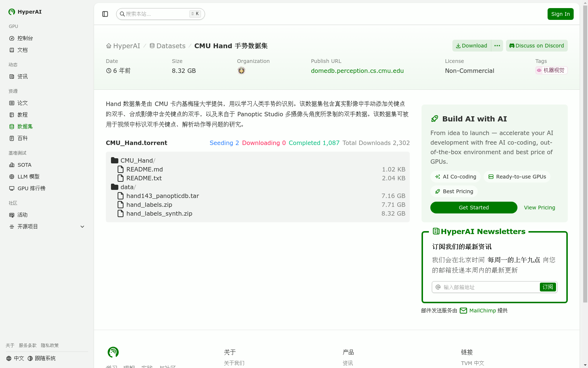Select README.md file row
Screen dimensions: 588x368
pyautogui.click(x=258, y=169)
